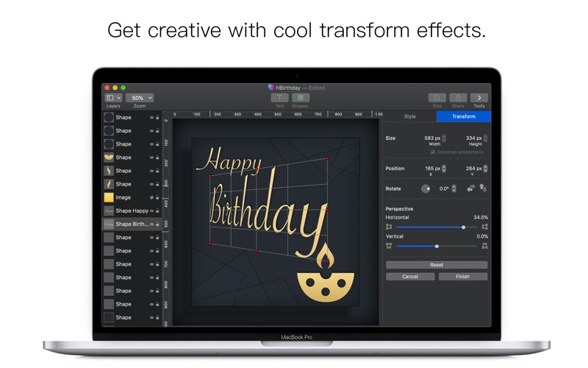
Task: Click the golden Image layer thumbnail
Action: coord(109,197)
